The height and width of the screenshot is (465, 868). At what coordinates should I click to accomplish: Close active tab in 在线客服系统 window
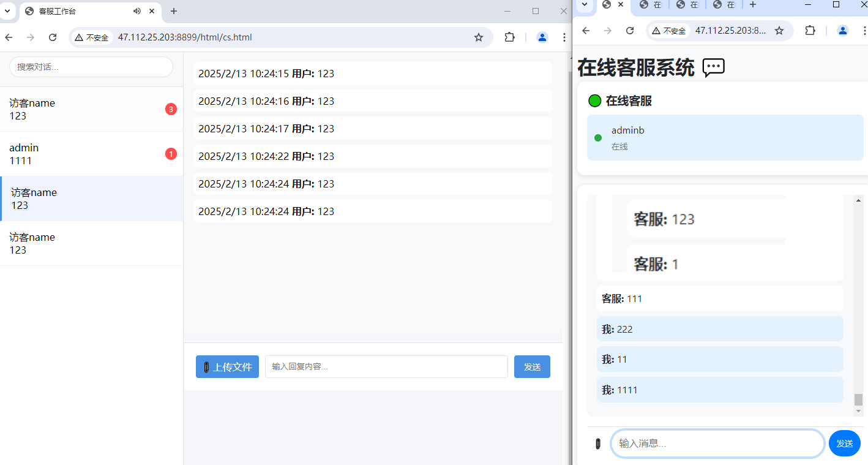click(620, 4)
